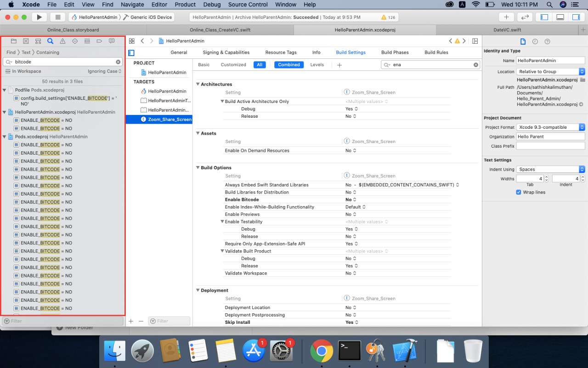Go forward in editor history
Image resolution: width=588 pixels, height=368 pixels.
coord(152,41)
